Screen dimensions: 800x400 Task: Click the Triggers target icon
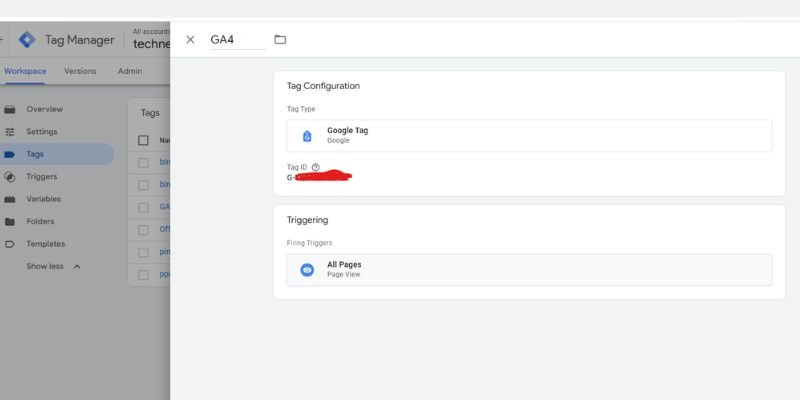[10, 177]
